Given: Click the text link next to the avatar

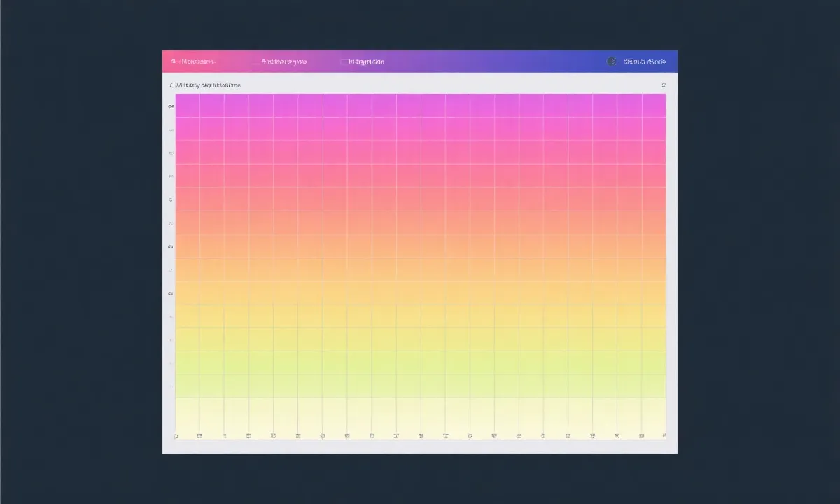Looking at the screenshot, I should click(x=645, y=62).
